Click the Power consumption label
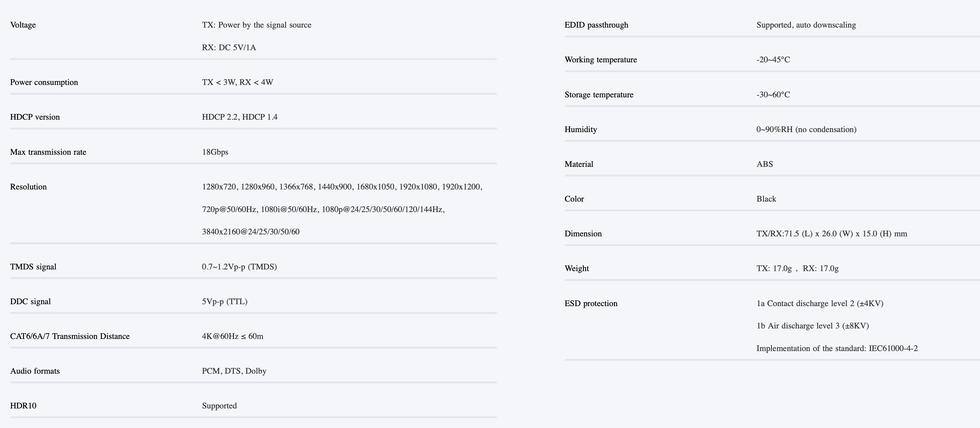Viewport: 980px width, 428px height. [x=44, y=82]
